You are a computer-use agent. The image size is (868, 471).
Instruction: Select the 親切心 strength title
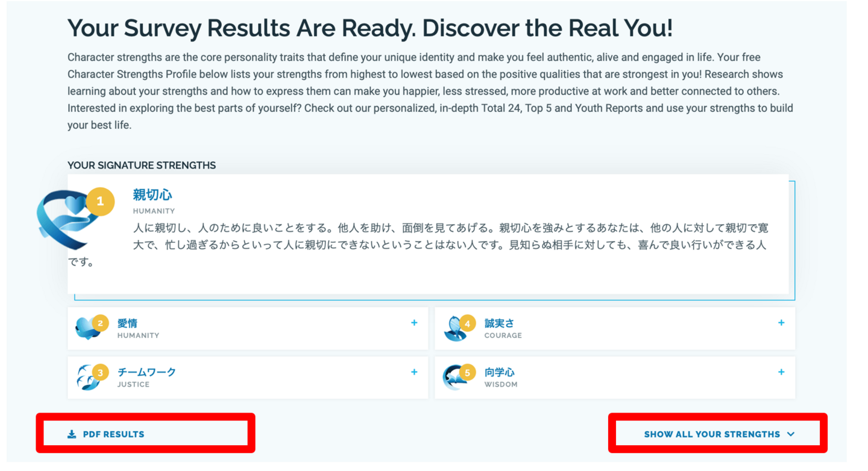click(x=153, y=195)
